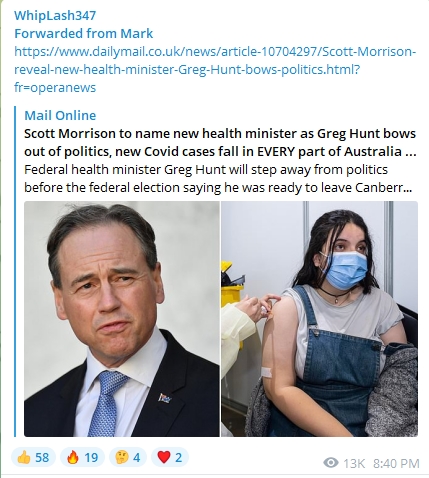Screen dimensions: 429x478
Task: Open the photo of masked woman vaccination
Action: [x=319, y=319]
